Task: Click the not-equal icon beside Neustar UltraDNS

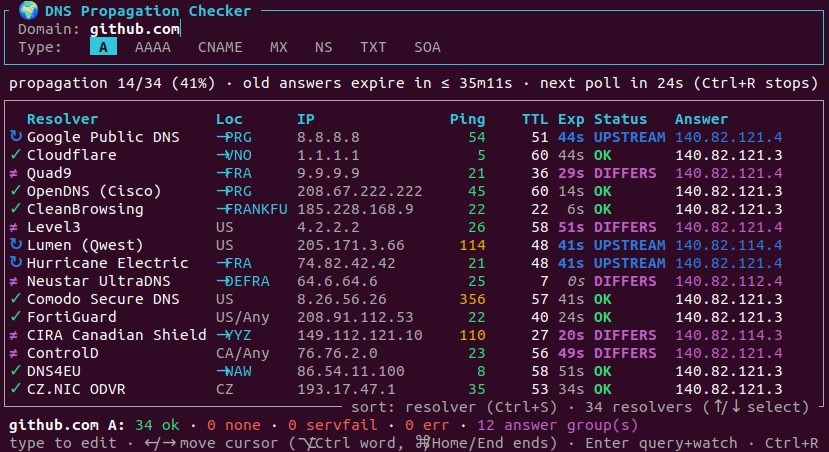Action: coord(14,281)
